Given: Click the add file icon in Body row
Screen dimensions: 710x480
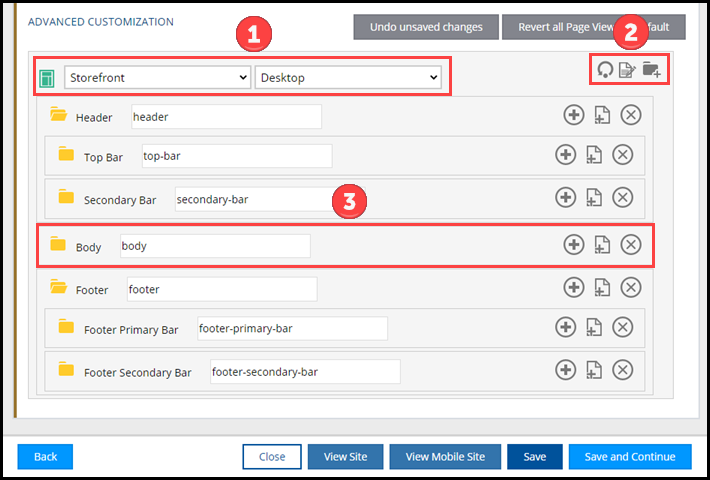Looking at the screenshot, I should (x=602, y=244).
